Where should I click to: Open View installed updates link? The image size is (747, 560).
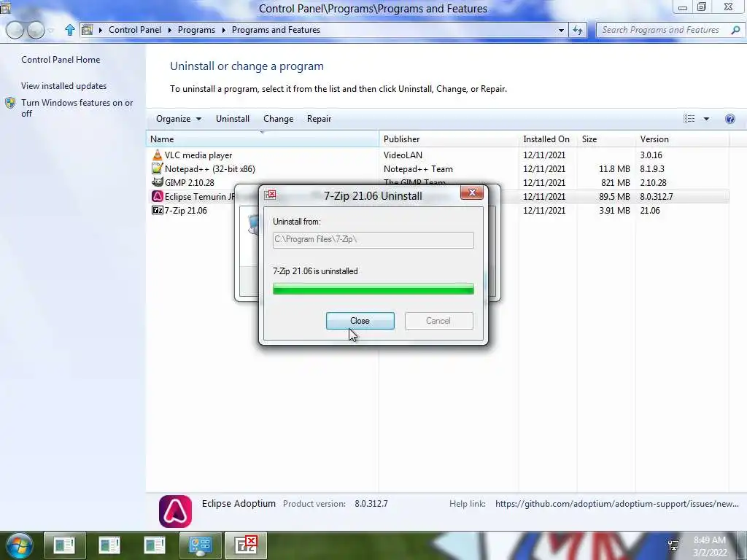(x=64, y=86)
